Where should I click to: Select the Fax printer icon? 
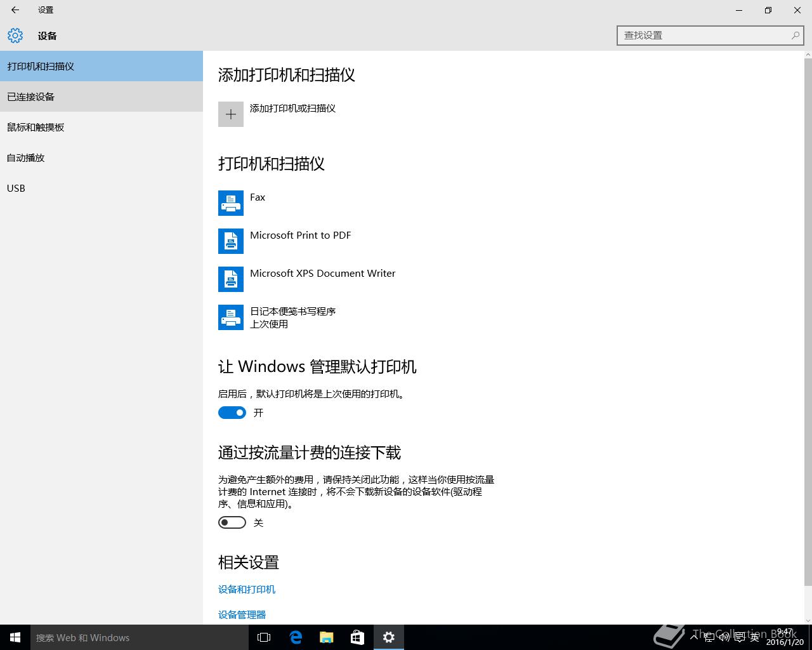231,203
